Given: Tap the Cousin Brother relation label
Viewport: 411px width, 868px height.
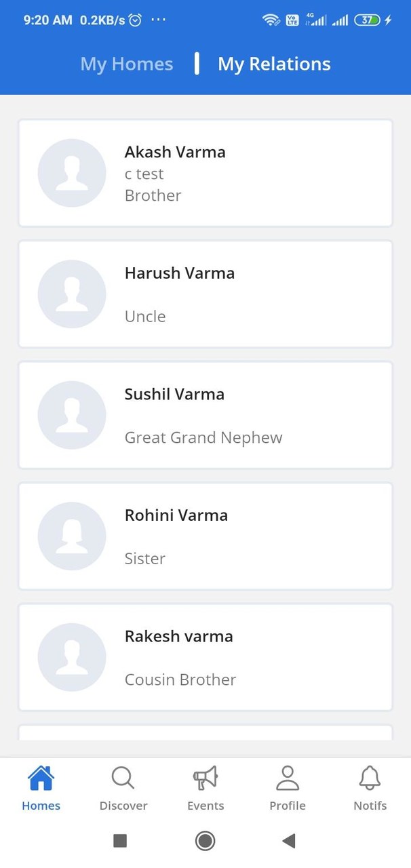Looking at the screenshot, I should pyautogui.click(x=180, y=679).
